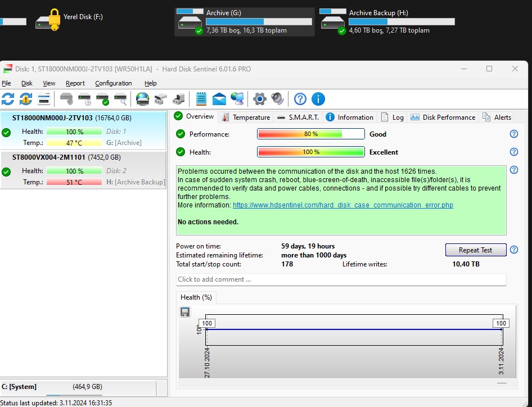Select the Health (%) graph tab
This screenshot has width=532, height=407.
point(196,297)
